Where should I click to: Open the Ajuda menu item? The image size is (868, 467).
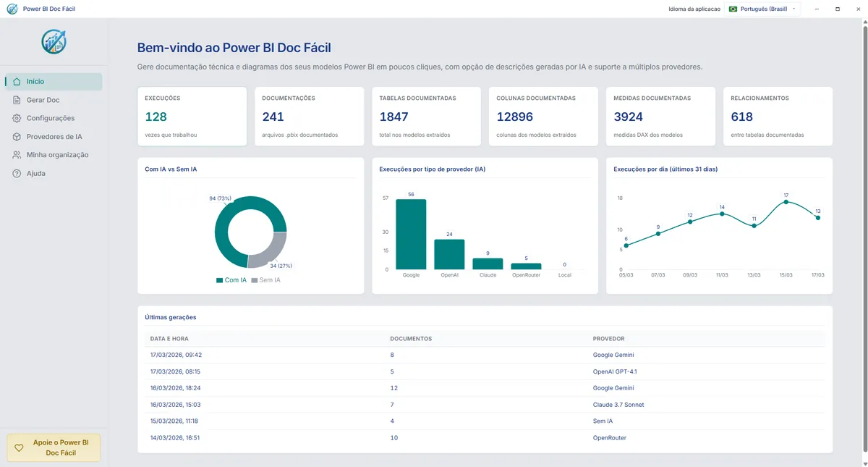coord(54,174)
